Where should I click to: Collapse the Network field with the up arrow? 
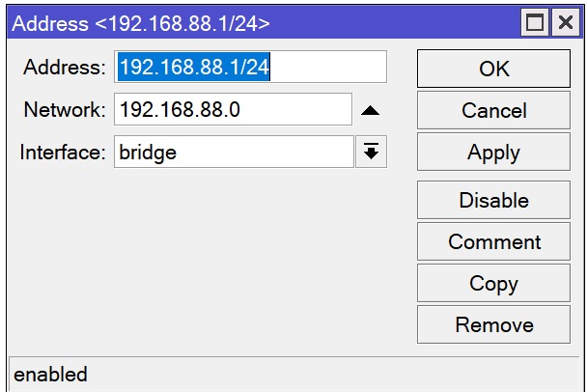click(370, 111)
